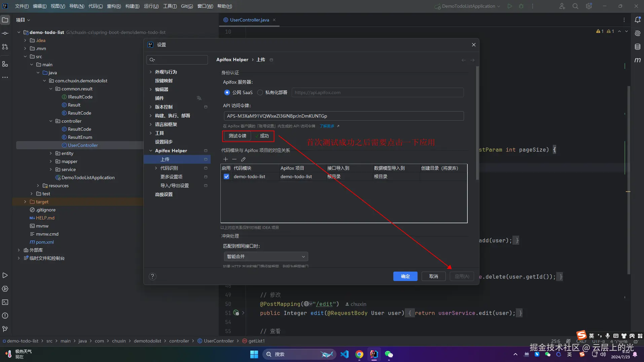Open the 重构 menu
This screenshot has height=362, width=644.
click(114, 6)
